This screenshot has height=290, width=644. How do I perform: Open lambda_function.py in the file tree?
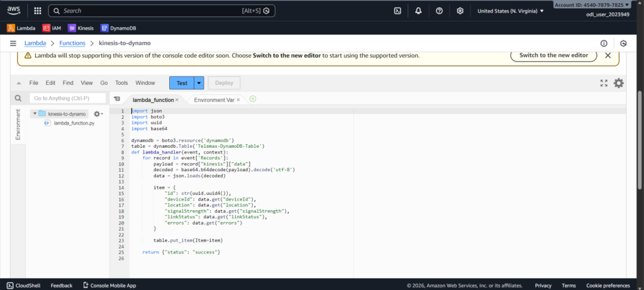[74, 123]
